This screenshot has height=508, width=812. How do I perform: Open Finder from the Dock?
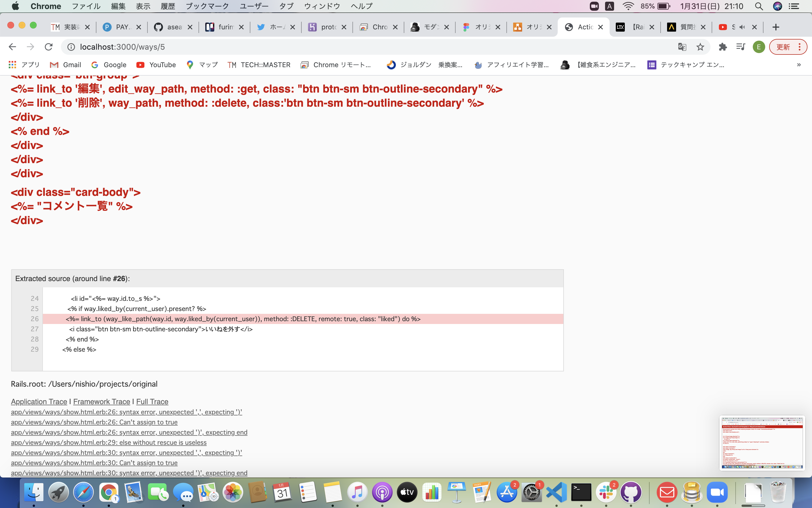(x=34, y=492)
